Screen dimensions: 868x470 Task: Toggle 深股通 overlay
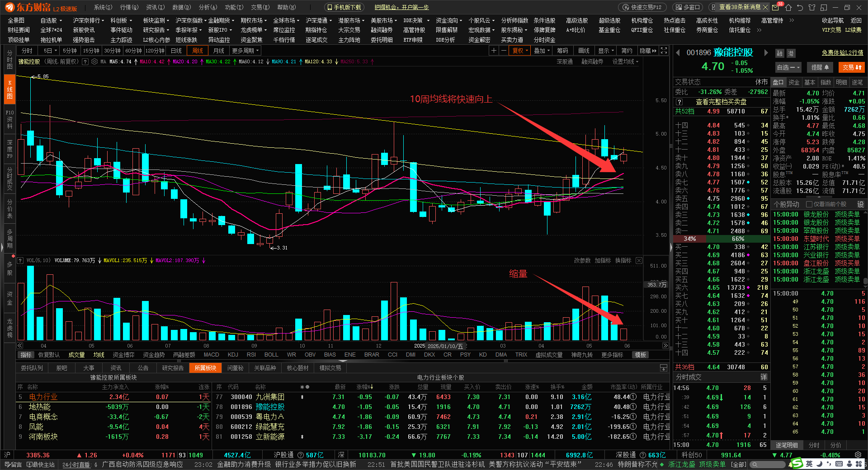coord(565,61)
